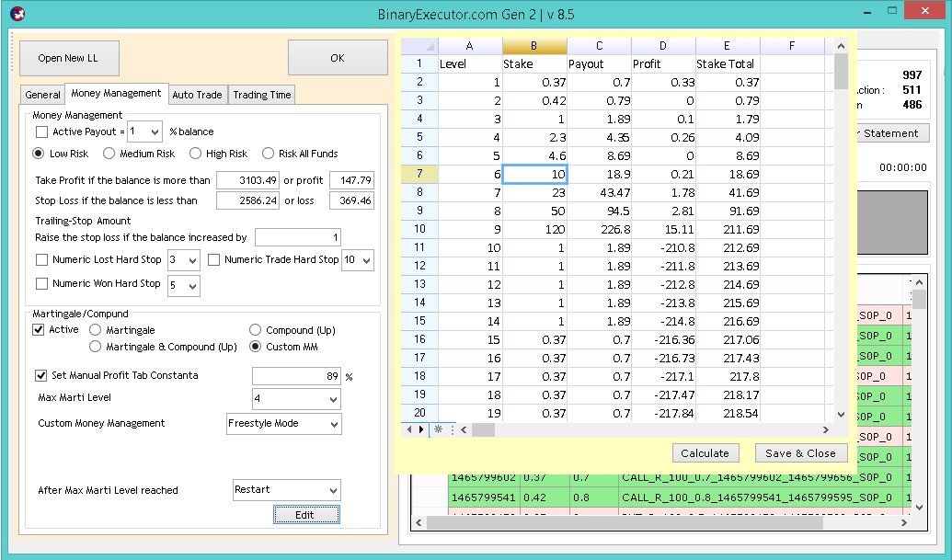
Task: Click the Payout cell showing 226.8
Action: pyautogui.click(x=599, y=229)
